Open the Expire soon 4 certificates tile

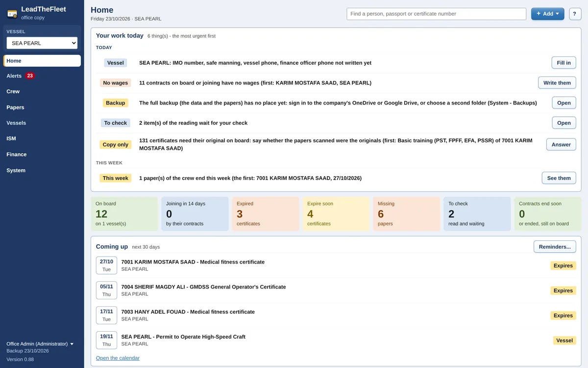pyautogui.click(x=336, y=214)
